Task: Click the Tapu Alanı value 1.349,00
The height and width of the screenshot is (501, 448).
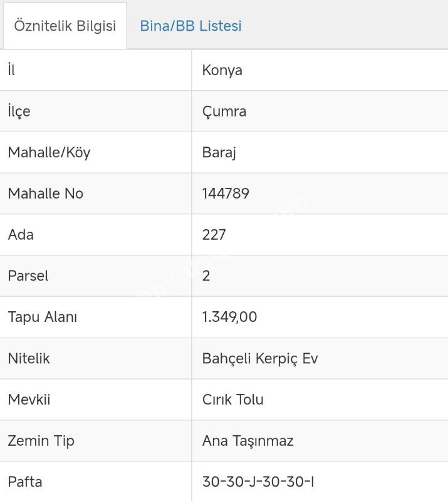Action: [x=229, y=317]
